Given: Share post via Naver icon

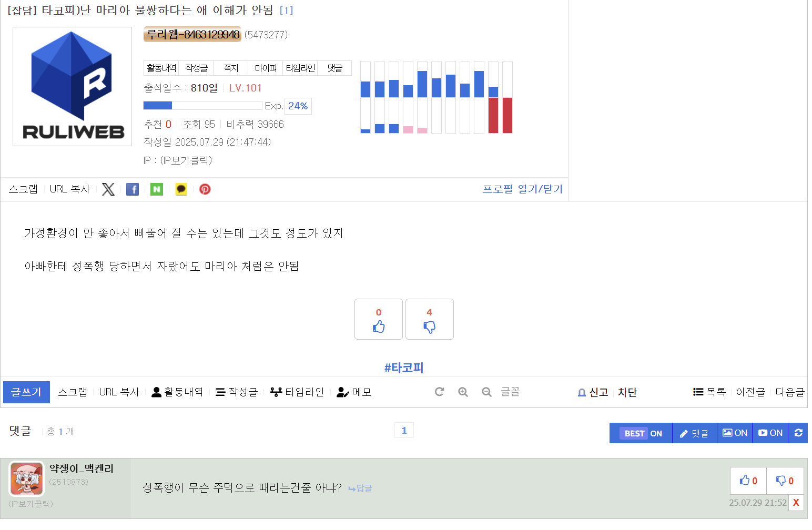Looking at the screenshot, I should click(x=157, y=189).
